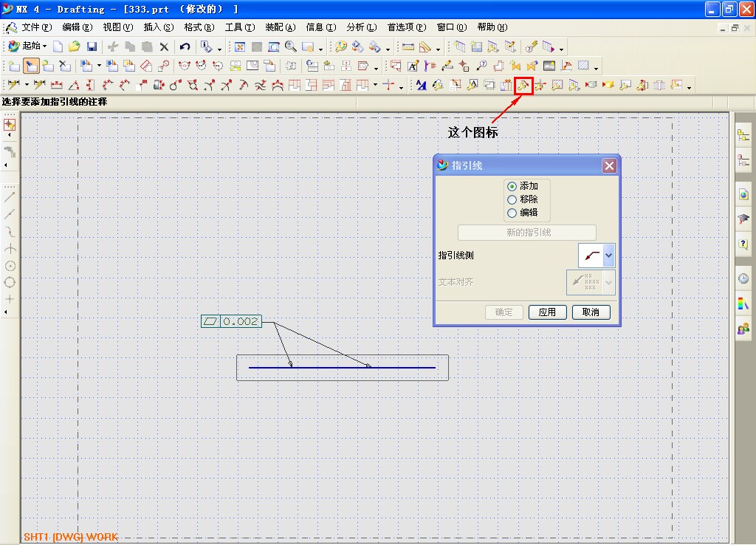Viewport: 756px width, 545px height.
Task: Open the Help question mark icon in right sidebar
Action: point(743,244)
